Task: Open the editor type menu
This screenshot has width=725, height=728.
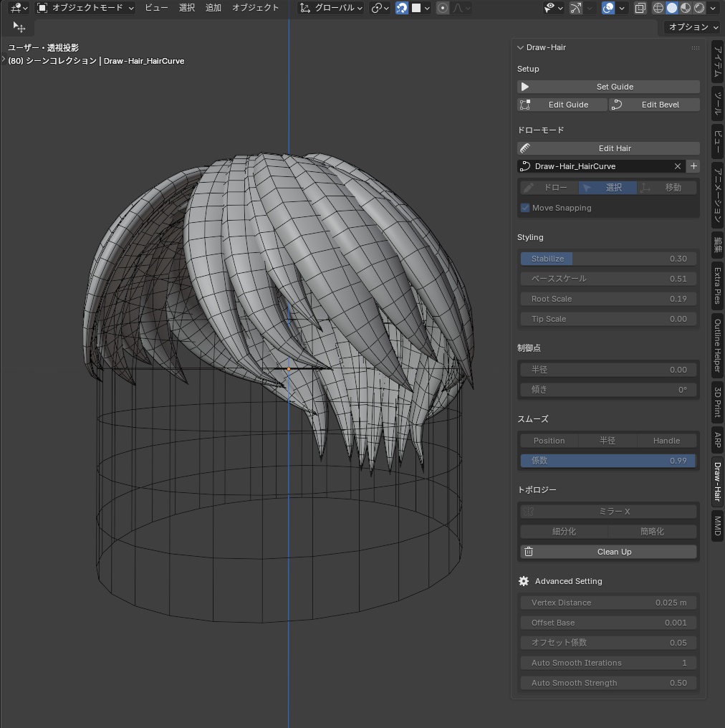Action: (19, 8)
